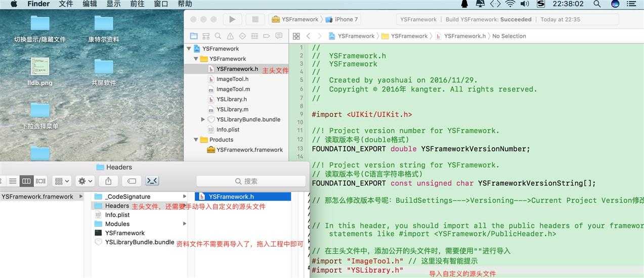Image resolution: width=644 pixels, height=278 pixels.
Task: Select the 共屏软件 desktop folder
Action: coord(104,72)
